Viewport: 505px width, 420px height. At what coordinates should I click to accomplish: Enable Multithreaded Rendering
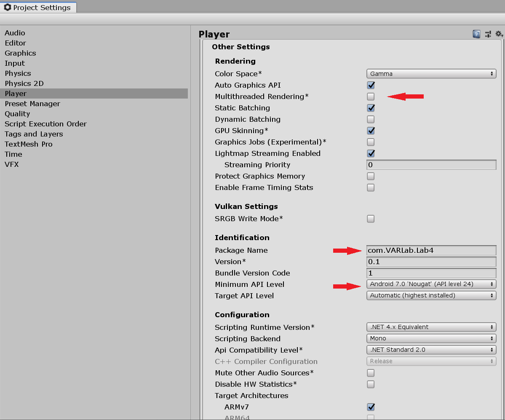coord(371,96)
